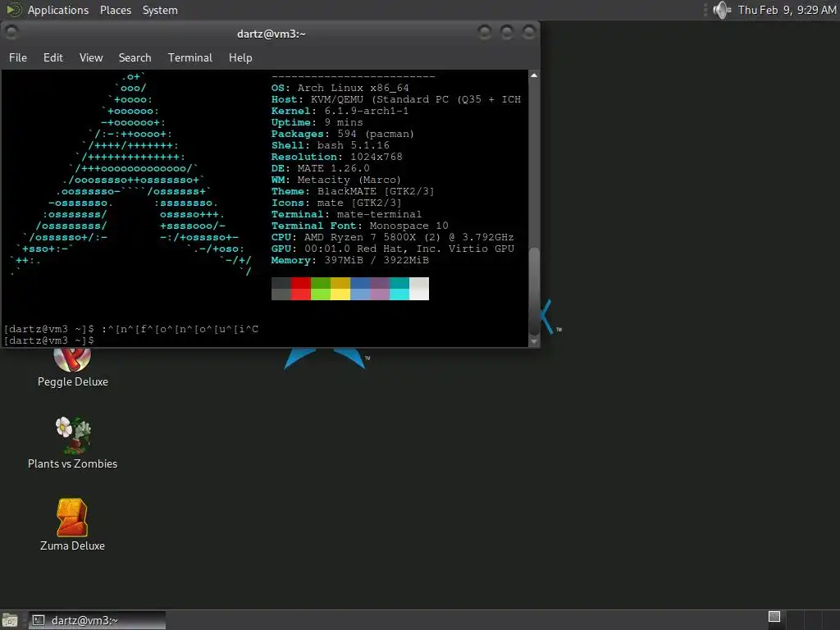
Task: Click the terminal scrollbar down arrow
Action: coord(534,341)
